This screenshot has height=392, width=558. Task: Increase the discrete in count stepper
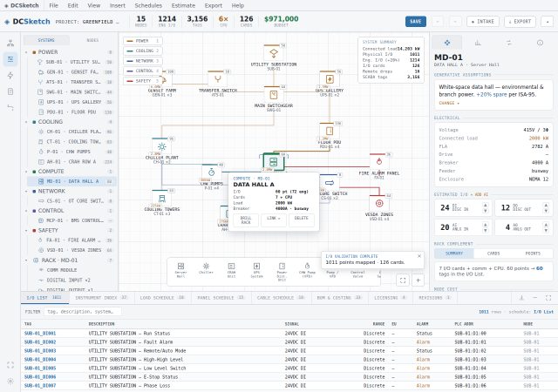(486, 205)
